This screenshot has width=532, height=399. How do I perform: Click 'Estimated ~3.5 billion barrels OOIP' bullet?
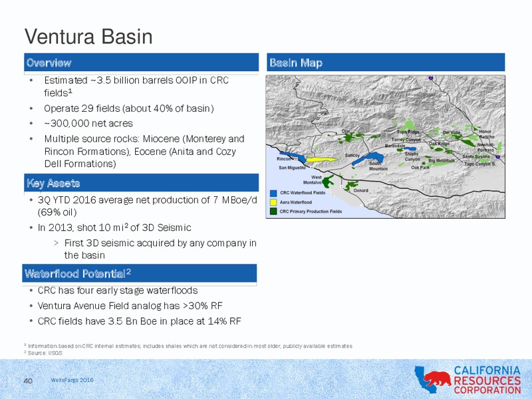click(x=136, y=86)
